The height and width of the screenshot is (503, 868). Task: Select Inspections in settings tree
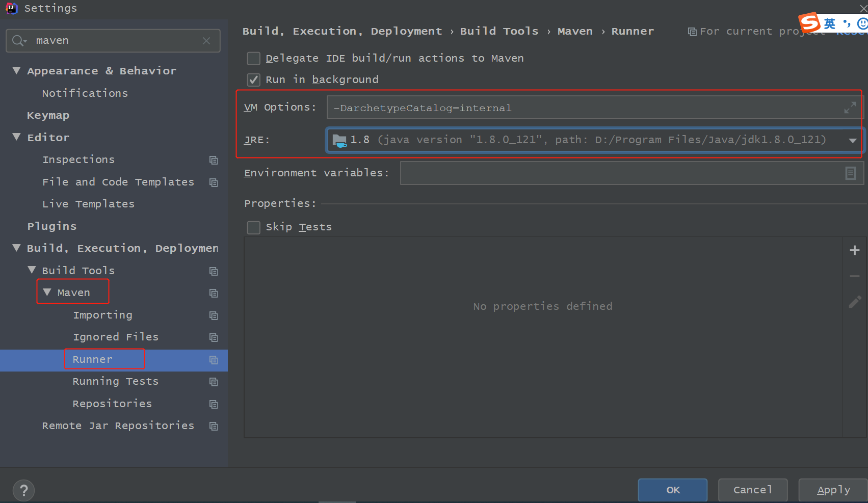[x=78, y=160]
